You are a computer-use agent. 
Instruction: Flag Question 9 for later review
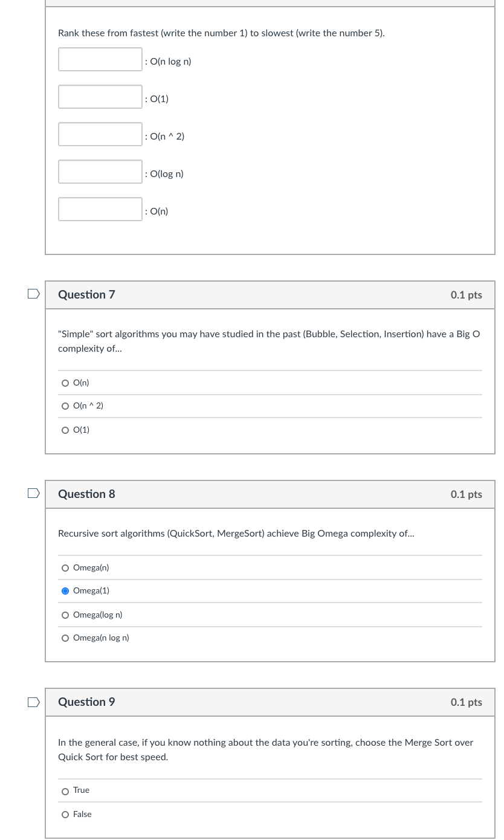[33, 702]
